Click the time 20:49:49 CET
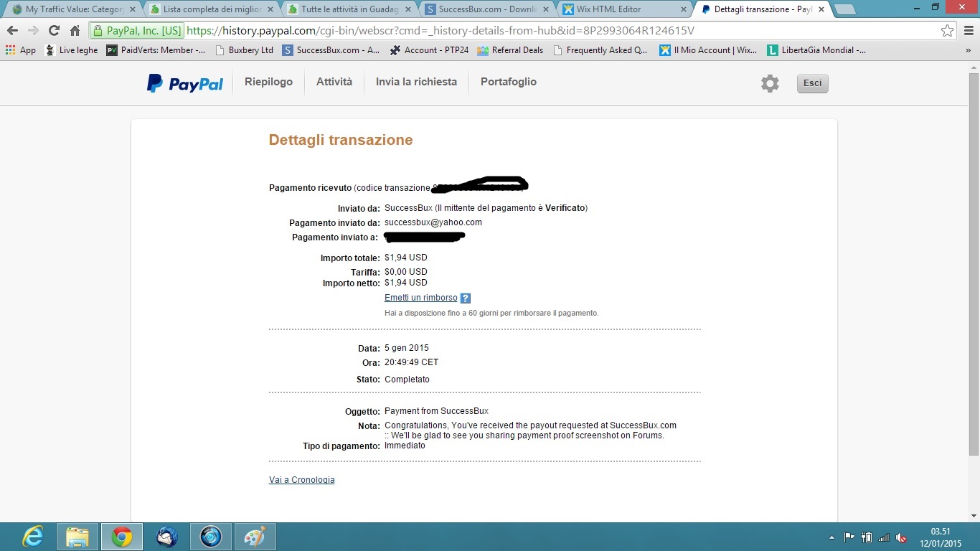 412,362
